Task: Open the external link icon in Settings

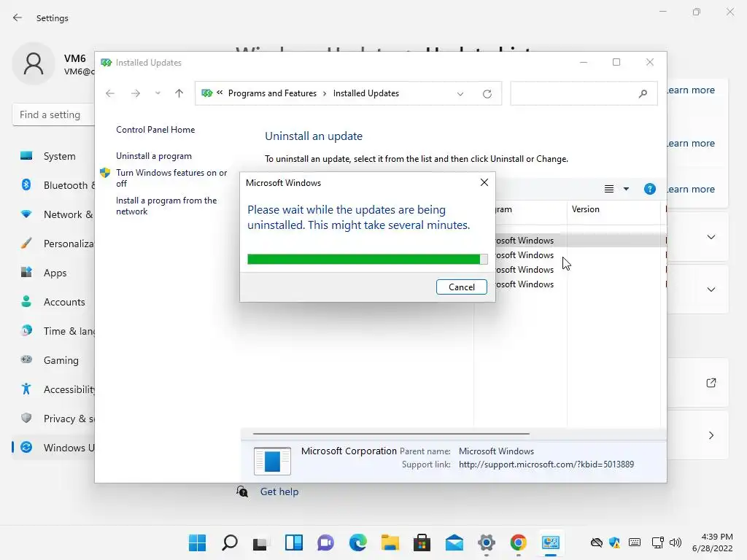Action: pyautogui.click(x=711, y=383)
